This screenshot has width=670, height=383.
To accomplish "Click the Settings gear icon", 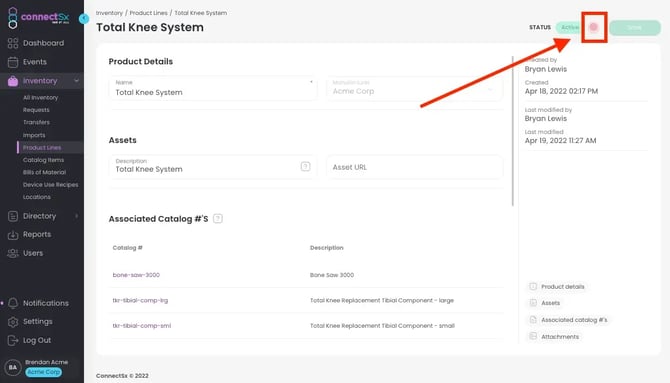I will 13,322.
